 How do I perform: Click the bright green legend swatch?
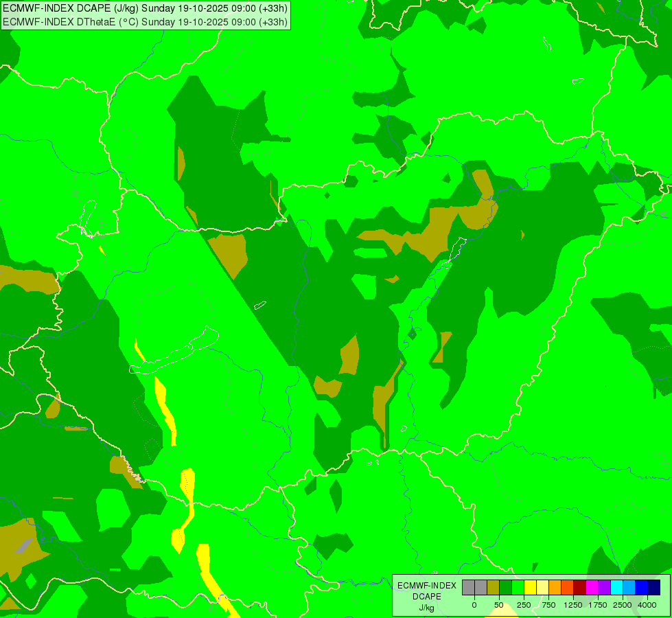click(x=518, y=587)
